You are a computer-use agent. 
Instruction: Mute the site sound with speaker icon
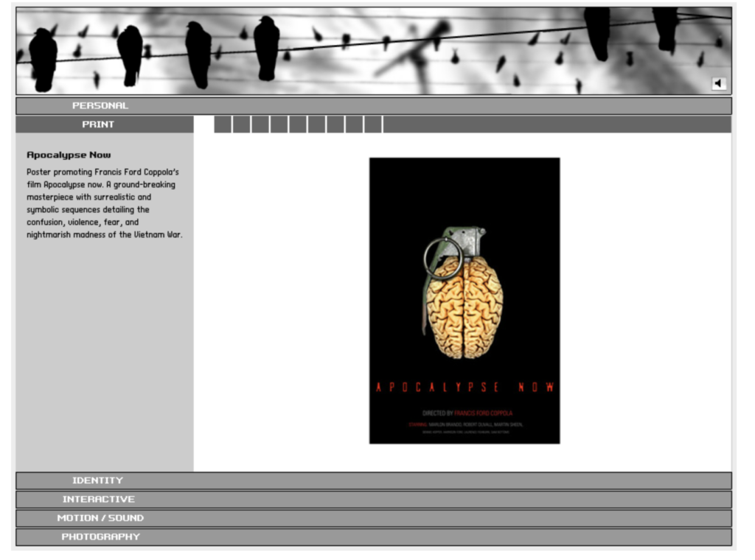tap(719, 84)
